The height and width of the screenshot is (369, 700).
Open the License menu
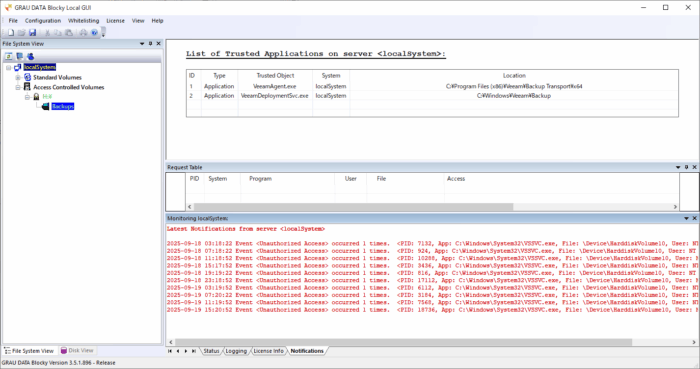pyautogui.click(x=115, y=21)
